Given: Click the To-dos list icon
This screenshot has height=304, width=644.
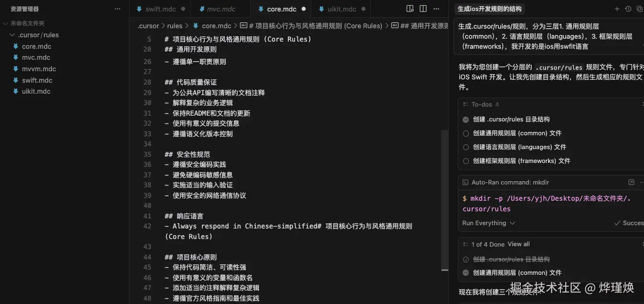Looking at the screenshot, I should 465,104.
